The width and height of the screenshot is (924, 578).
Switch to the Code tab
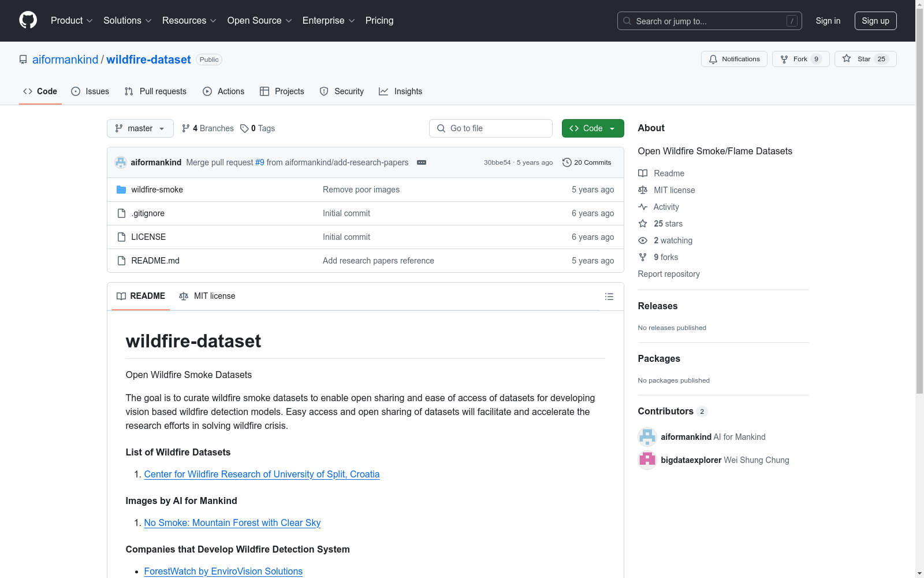pos(40,91)
